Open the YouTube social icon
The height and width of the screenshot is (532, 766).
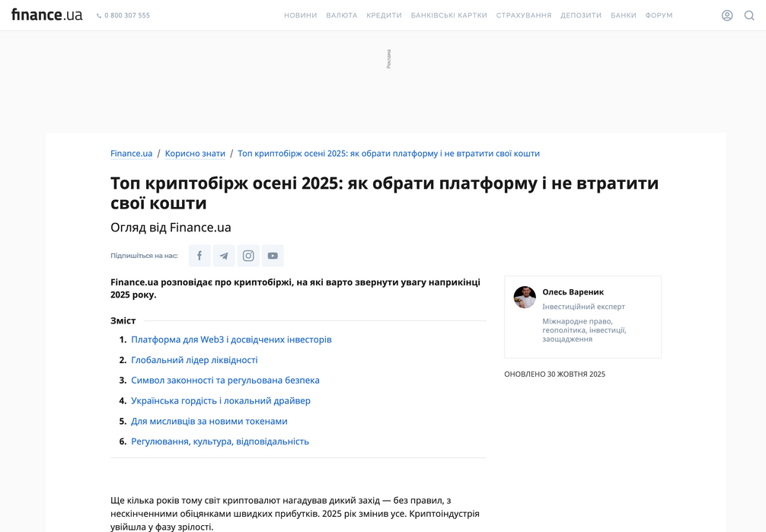coord(273,256)
